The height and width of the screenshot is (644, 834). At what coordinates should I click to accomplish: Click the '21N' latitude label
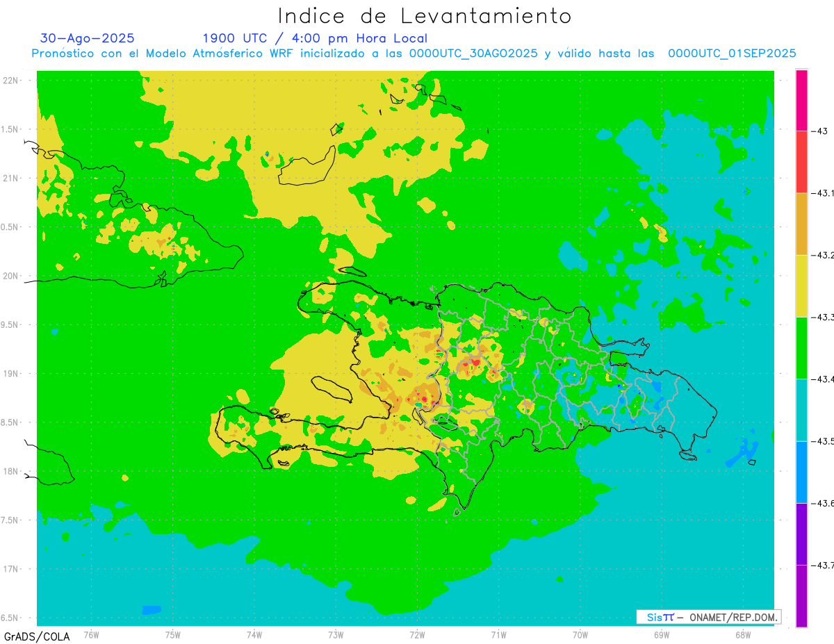(x=10, y=178)
